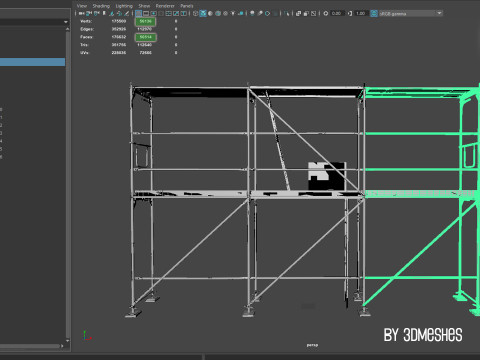Click the Tris: label in the heads-up display

84,45
